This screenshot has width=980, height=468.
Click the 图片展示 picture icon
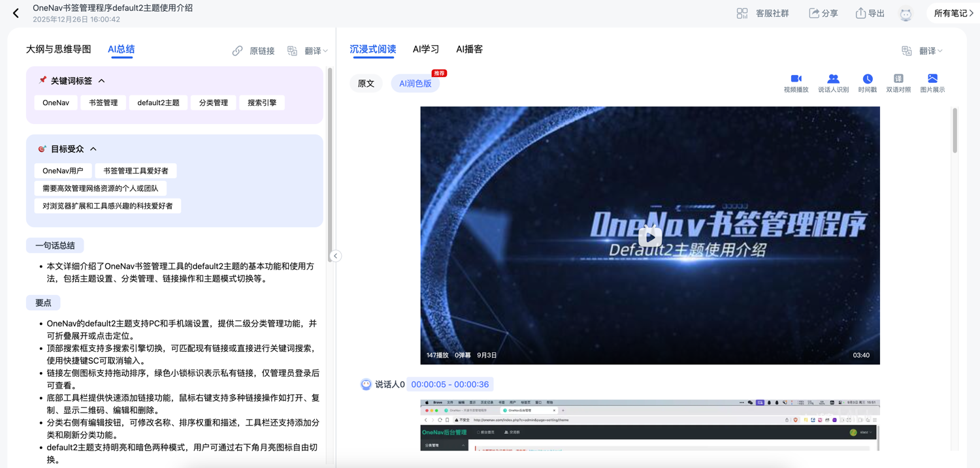pyautogui.click(x=932, y=79)
